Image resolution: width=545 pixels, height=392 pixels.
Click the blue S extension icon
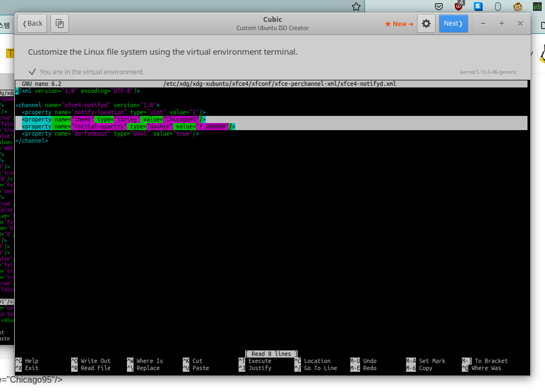tap(478, 6)
